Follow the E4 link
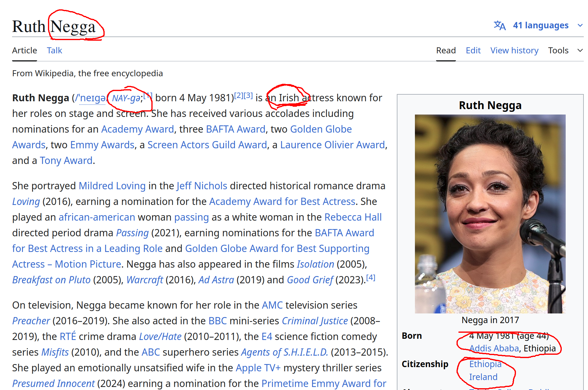 267,336
